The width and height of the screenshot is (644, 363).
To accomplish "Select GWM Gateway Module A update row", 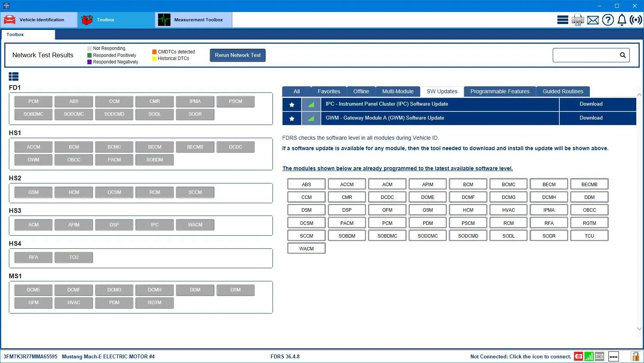I will tap(440, 118).
